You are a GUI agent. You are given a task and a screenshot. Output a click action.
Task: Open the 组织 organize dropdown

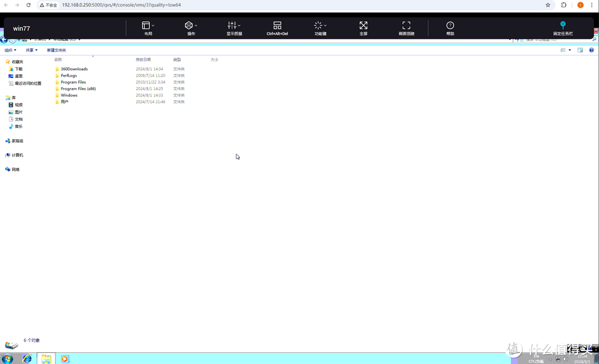click(11, 50)
